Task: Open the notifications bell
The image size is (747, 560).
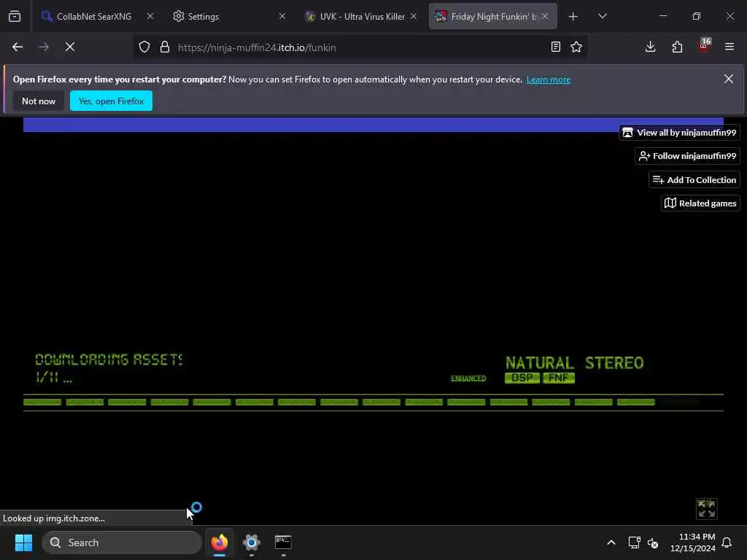Action: coord(727,542)
